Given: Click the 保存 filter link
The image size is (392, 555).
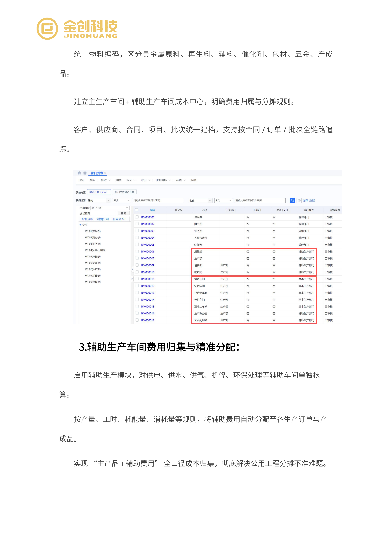Looking at the screenshot, I should [x=305, y=200].
